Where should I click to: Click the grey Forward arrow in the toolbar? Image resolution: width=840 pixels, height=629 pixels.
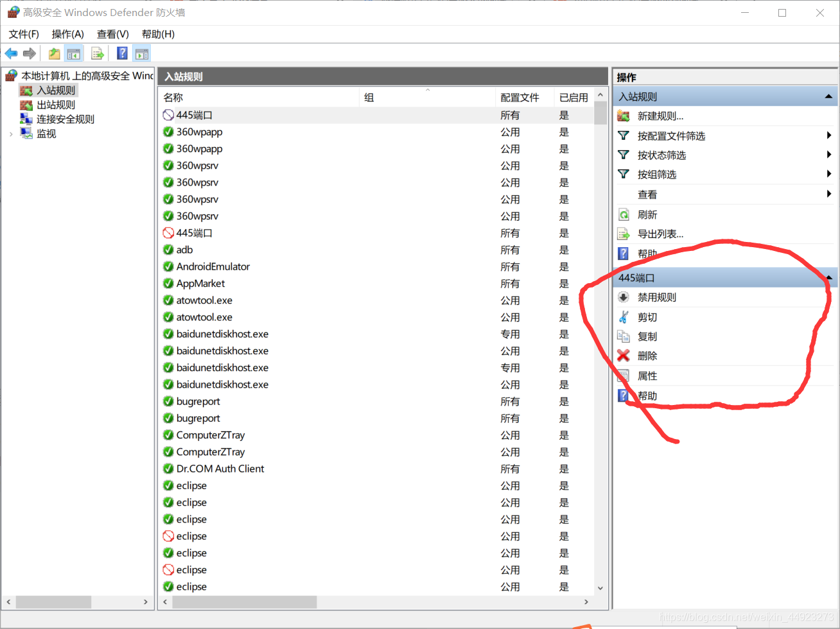(x=29, y=54)
